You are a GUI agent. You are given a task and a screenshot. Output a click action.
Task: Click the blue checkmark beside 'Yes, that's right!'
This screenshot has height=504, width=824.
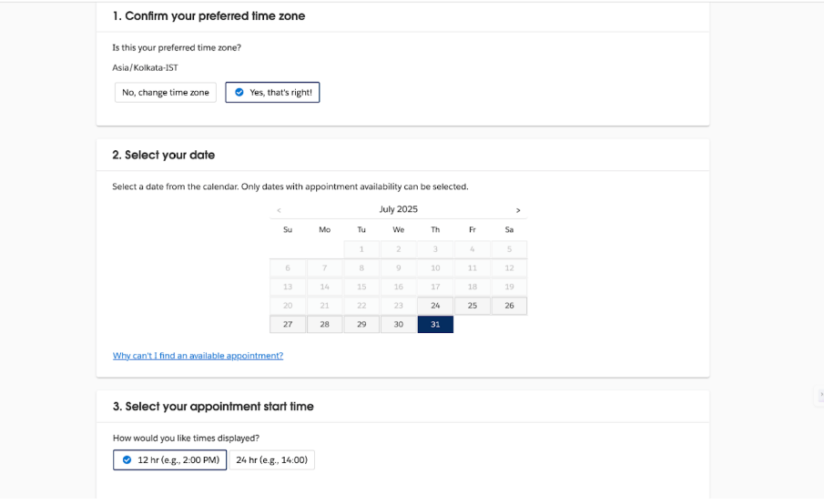coord(239,93)
